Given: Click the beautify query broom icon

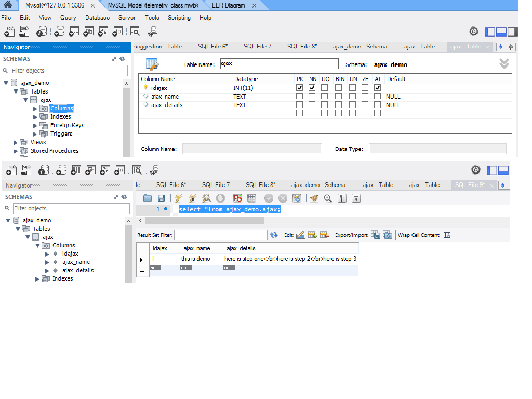Looking at the screenshot, I should pos(314,198).
